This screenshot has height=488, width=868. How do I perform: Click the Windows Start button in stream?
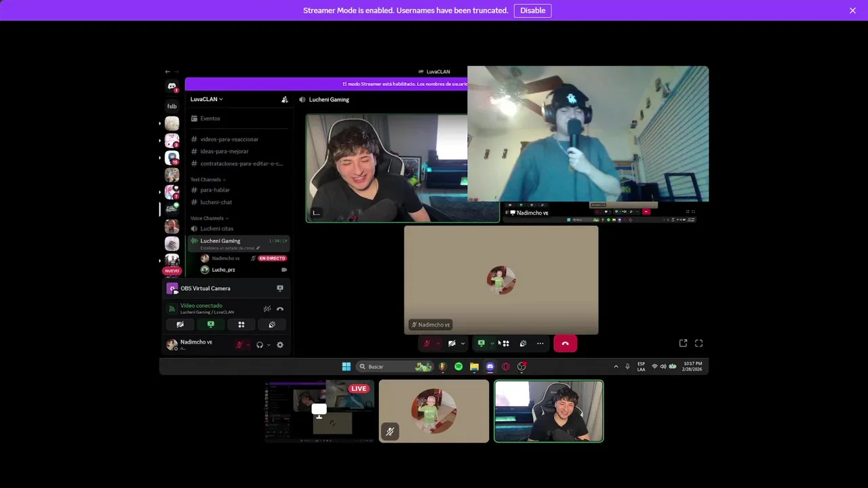coord(347,367)
